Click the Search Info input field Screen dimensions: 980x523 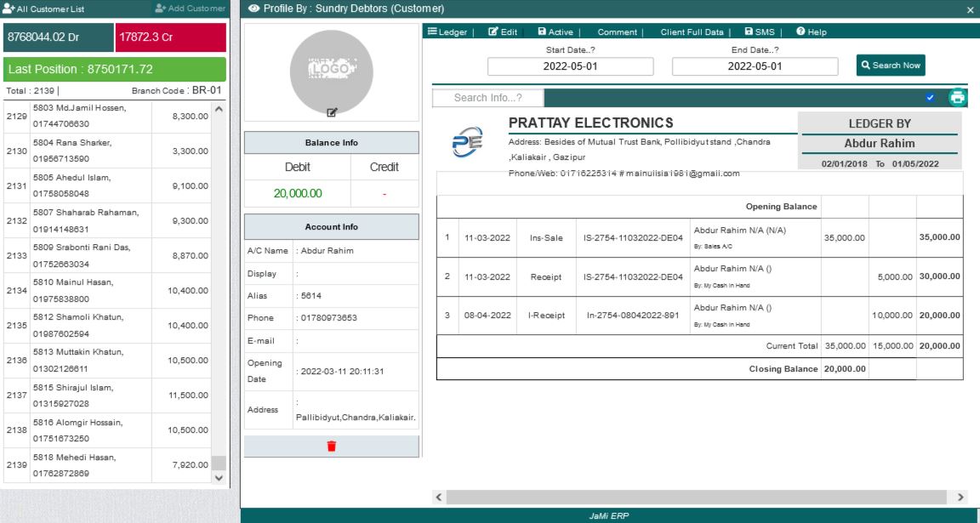[487, 98]
